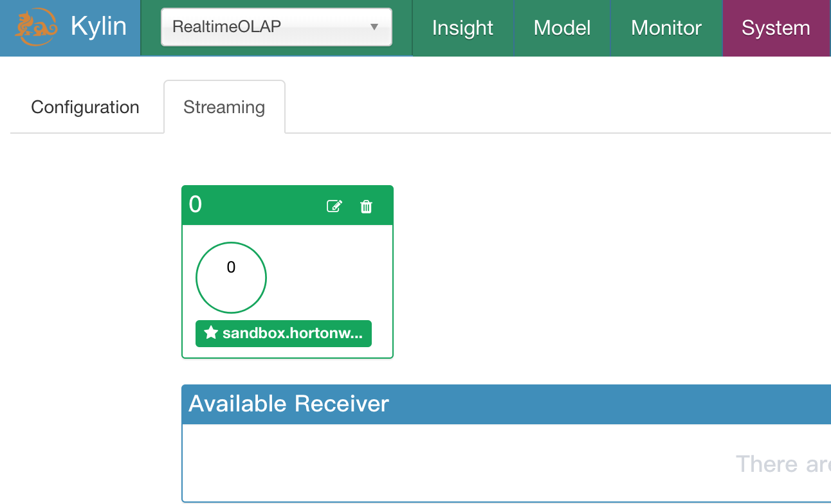Image resolution: width=831 pixels, height=504 pixels.
Task: Click the Kylin brand name text
Action: (x=98, y=28)
